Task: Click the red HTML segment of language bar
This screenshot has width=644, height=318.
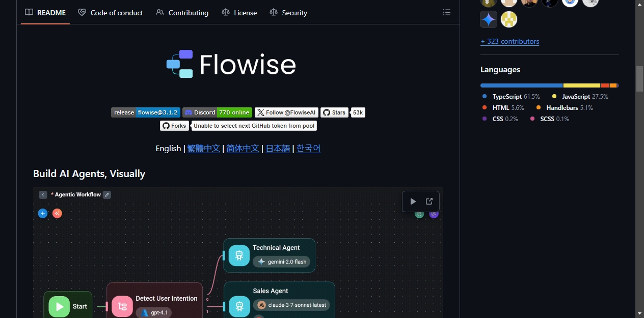Action: (x=605, y=85)
